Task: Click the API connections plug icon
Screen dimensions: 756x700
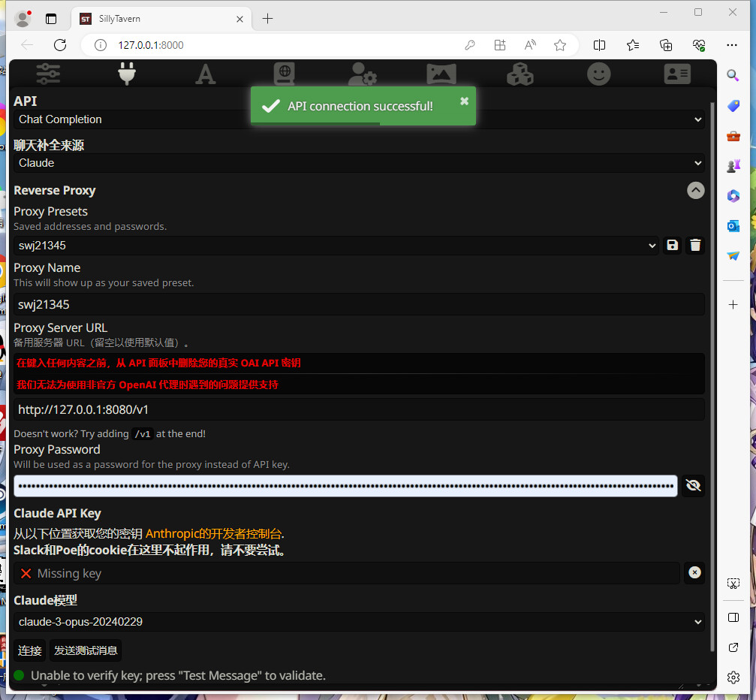Action: [127, 74]
